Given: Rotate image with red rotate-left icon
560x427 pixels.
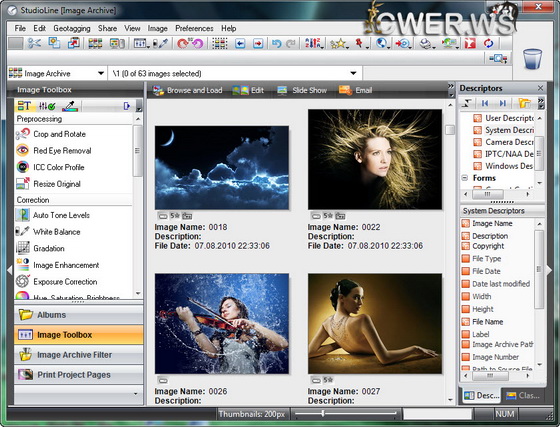Looking at the screenshot, I should [x=183, y=44].
